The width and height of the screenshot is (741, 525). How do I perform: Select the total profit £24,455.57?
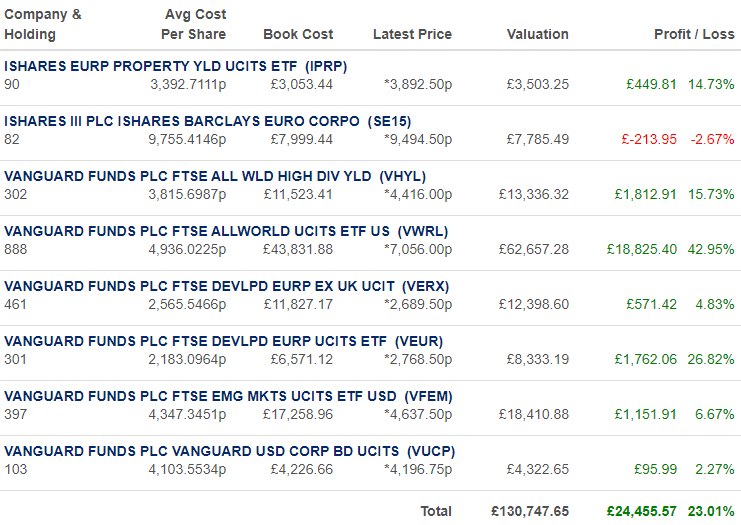[x=642, y=511]
